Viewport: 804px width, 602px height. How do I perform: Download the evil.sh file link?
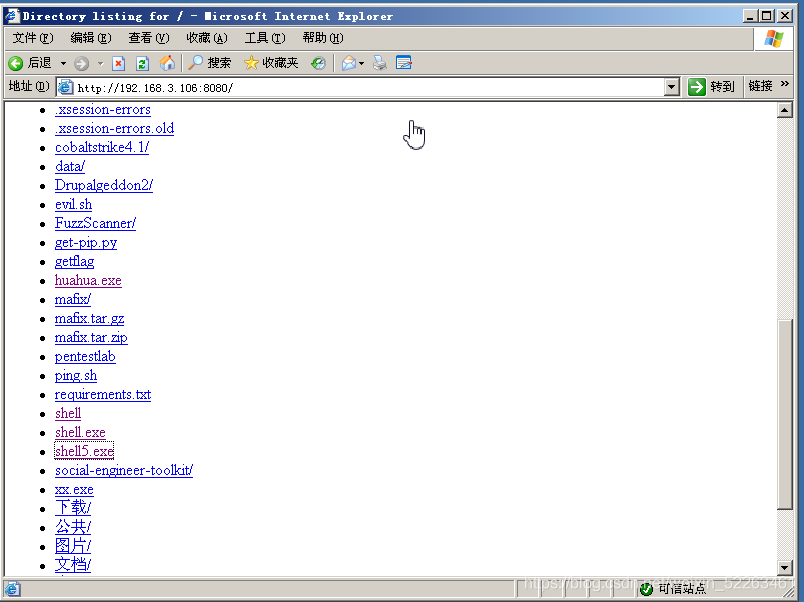(x=73, y=205)
